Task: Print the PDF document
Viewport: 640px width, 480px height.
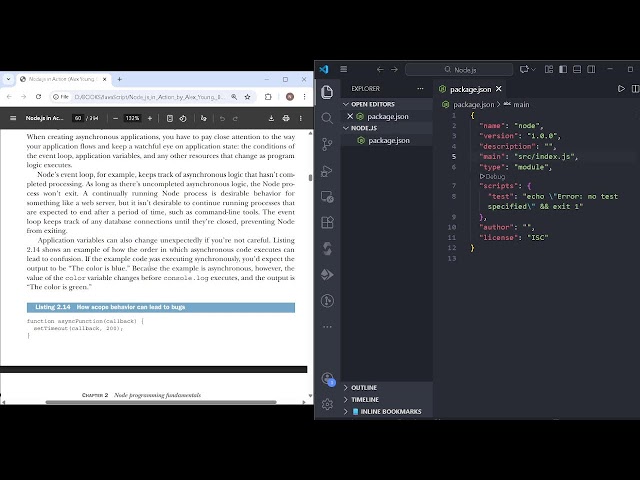Action: tap(286, 118)
